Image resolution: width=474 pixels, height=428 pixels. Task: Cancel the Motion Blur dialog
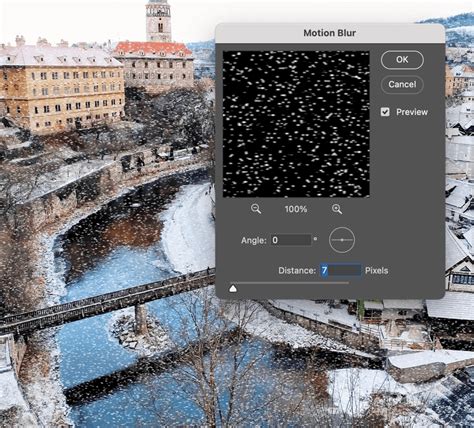pyautogui.click(x=402, y=84)
